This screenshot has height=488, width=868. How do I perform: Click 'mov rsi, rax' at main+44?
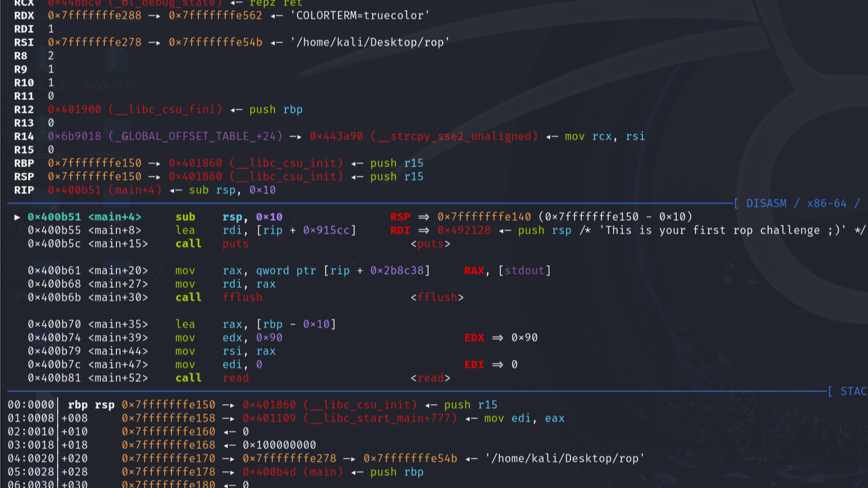[x=226, y=351]
